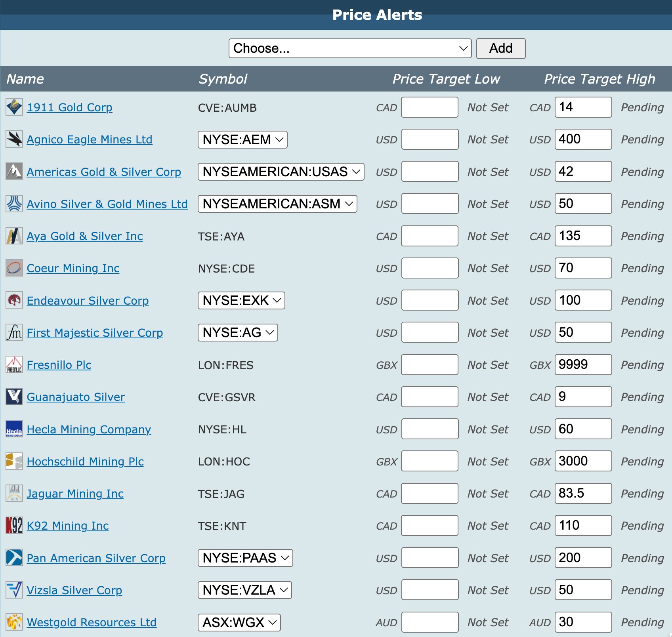Click the Aya Gold & Silver logo icon
This screenshot has width=672, height=637.
pos(14,236)
